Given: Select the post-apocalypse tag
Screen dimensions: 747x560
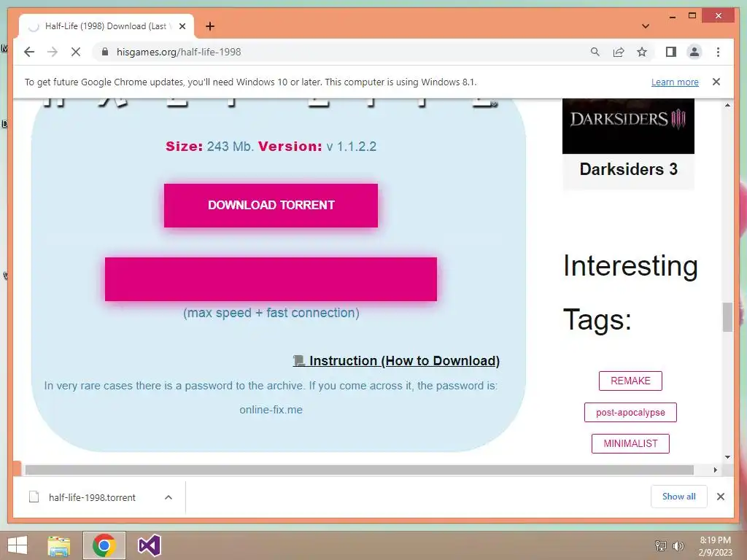Looking at the screenshot, I should 630,413.
